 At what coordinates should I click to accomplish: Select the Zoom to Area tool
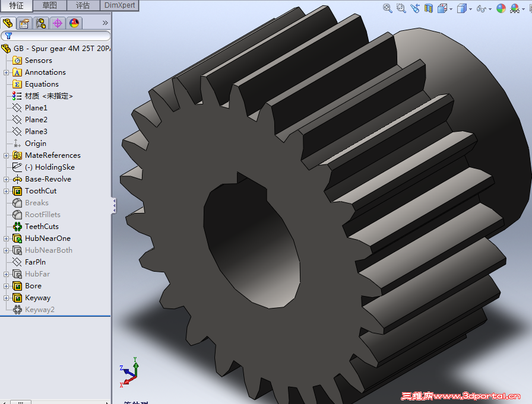click(401, 8)
